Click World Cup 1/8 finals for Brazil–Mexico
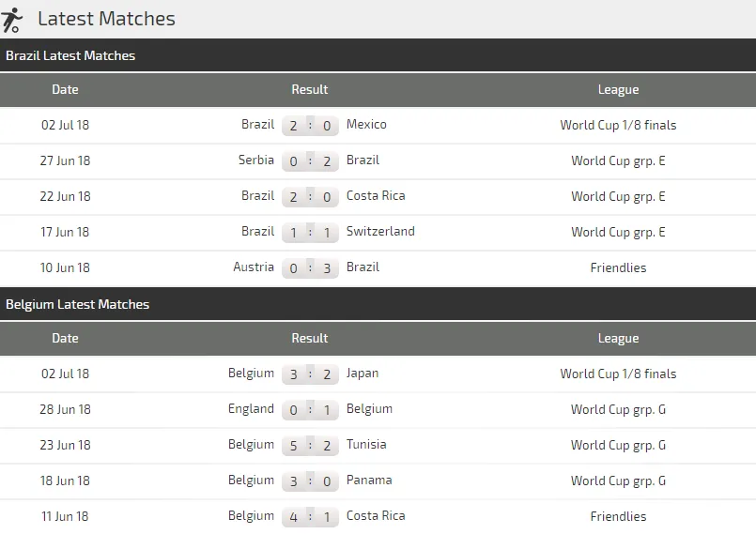 pos(618,125)
